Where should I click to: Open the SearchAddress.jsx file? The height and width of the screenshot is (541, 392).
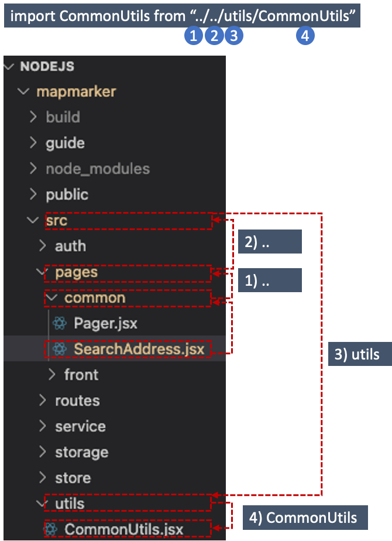coord(139,349)
